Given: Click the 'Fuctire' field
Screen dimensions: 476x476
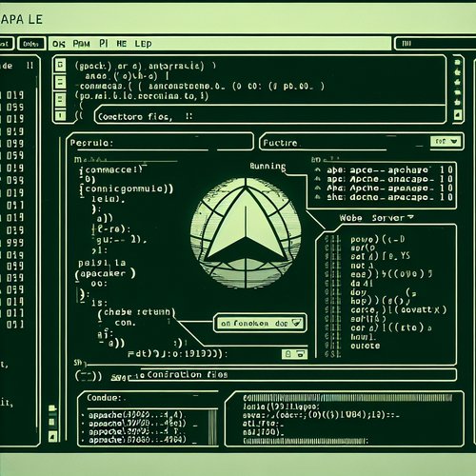Looking at the screenshot, I should click(362, 142).
